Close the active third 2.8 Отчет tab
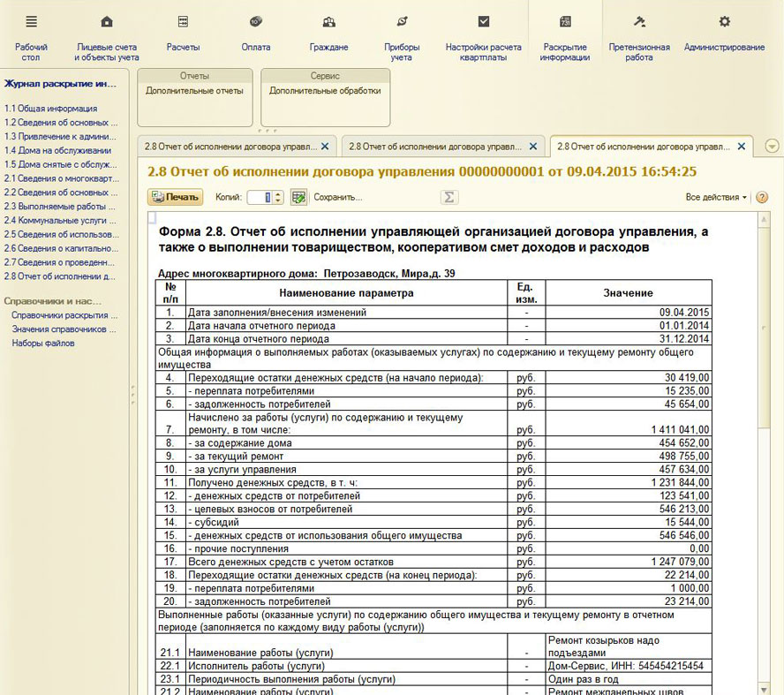 [x=742, y=147]
